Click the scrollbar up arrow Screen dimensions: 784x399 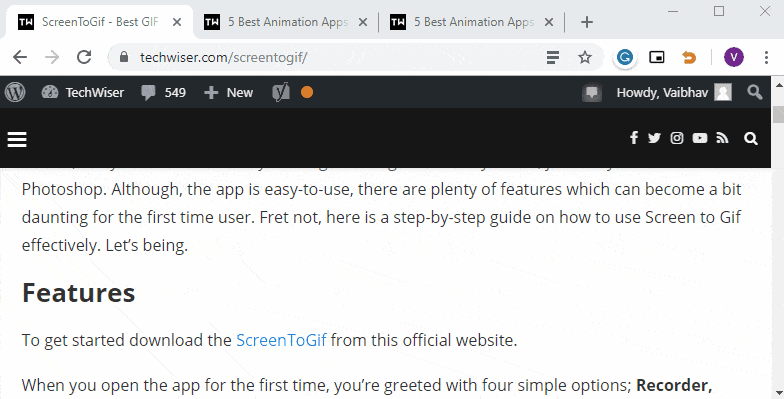[778, 85]
